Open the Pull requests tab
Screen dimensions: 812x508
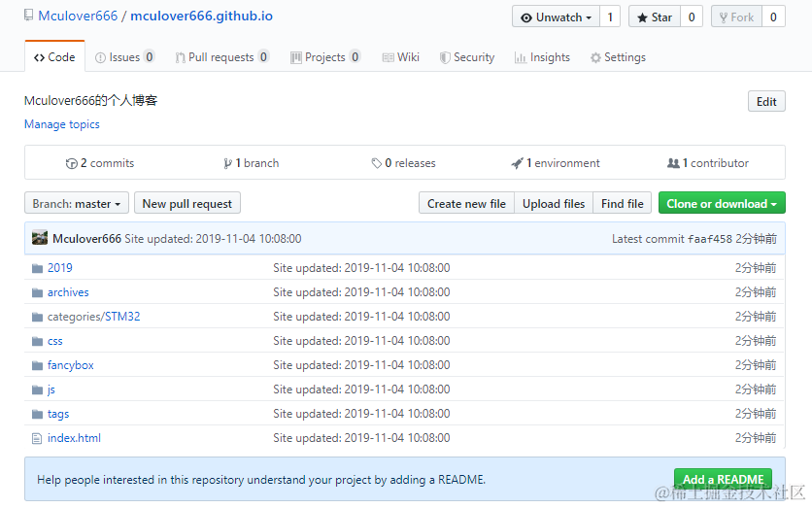tap(222, 57)
